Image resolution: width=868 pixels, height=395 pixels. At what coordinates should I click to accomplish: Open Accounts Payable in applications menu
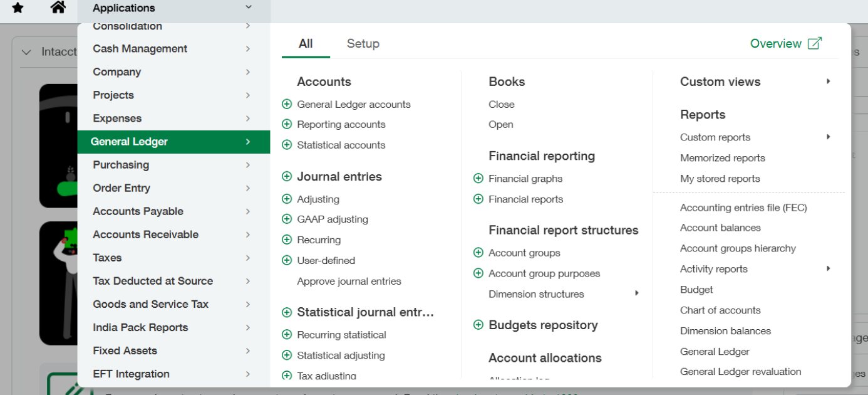[x=138, y=211]
